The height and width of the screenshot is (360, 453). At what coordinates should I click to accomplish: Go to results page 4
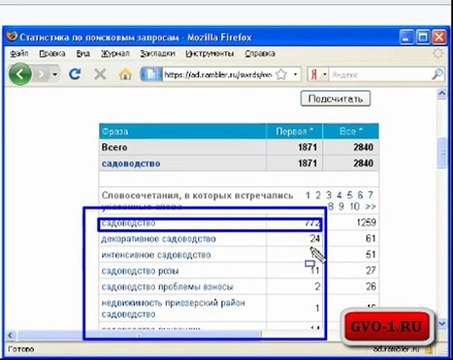tap(339, 195)
